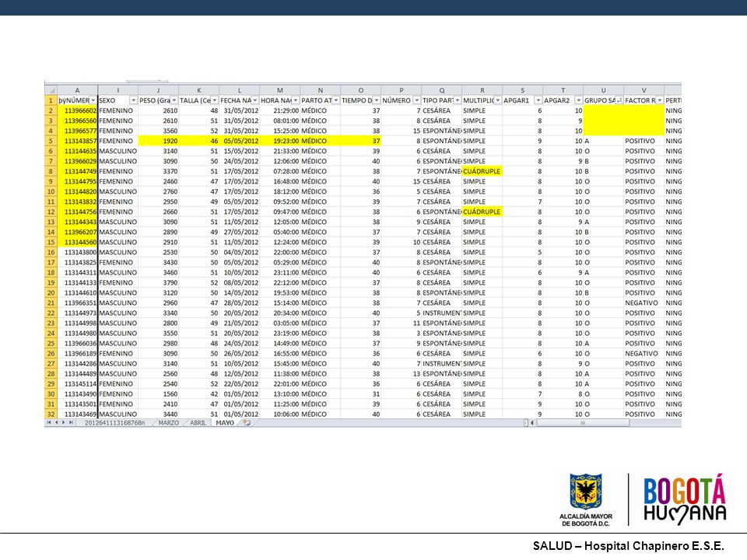
Task: Switch to the ABRIL sheet tab
Action: pyautogui.click(x=198, y=423)
